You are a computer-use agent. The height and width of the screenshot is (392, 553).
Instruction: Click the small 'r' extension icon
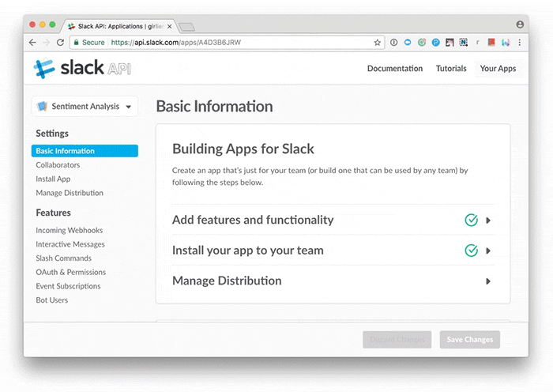pyautogui.click(x=477, y=43)
